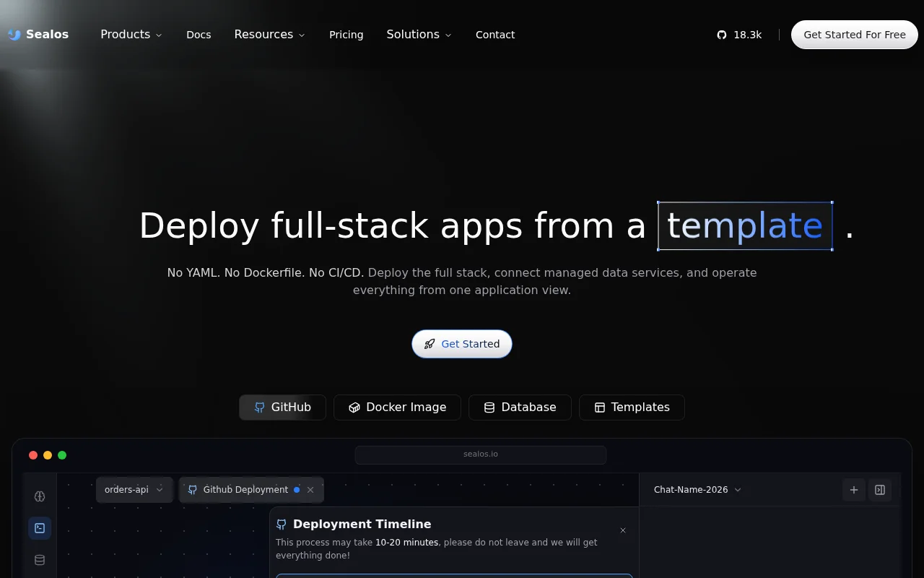This screenshot has width=924, height=578.
Task: Select the terminal icon in the app sidebar
Action: click(40, 528)
